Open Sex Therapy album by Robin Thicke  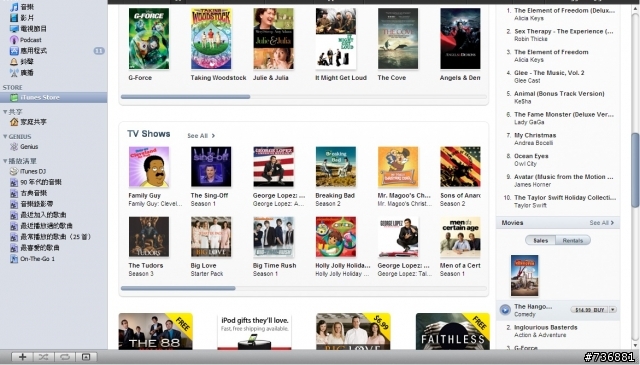tap(563, 31)
